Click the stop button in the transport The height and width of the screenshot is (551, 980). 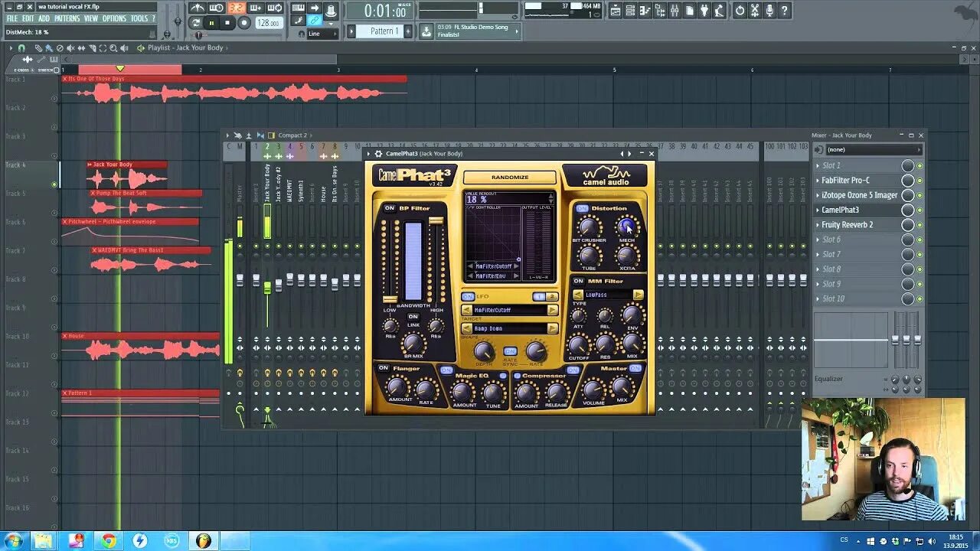tap(227, 23)
